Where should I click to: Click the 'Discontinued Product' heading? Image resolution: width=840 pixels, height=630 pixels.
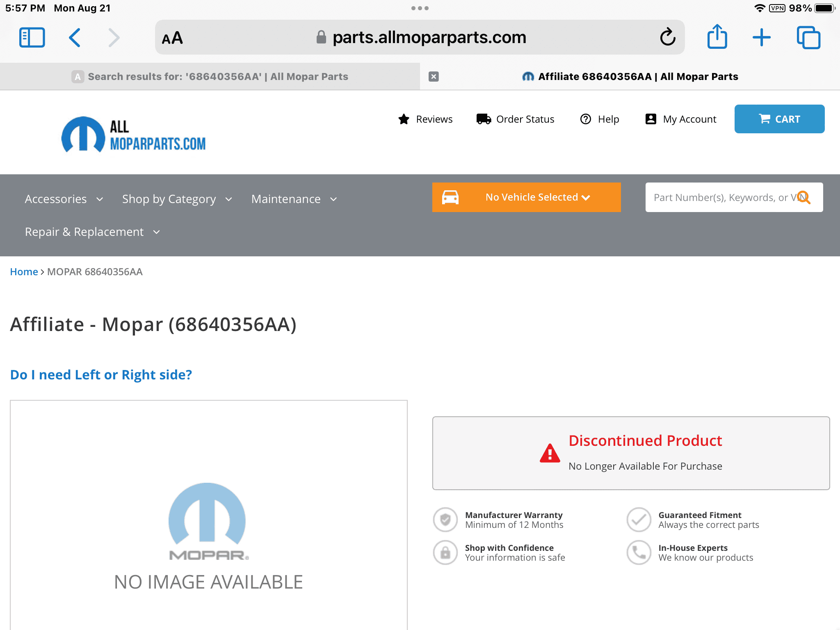[646, 441]
